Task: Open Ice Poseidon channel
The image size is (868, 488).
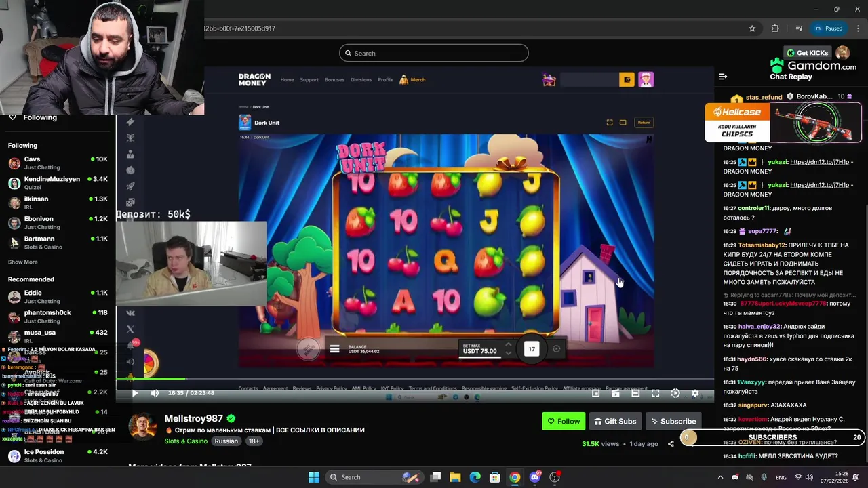Action: click(58, 455)
